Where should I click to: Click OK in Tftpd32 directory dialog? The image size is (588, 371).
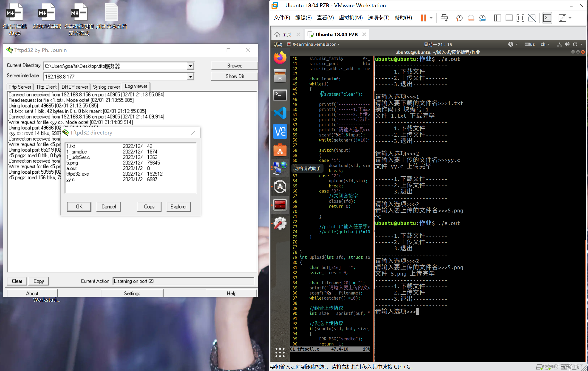(x=79, y=207)
